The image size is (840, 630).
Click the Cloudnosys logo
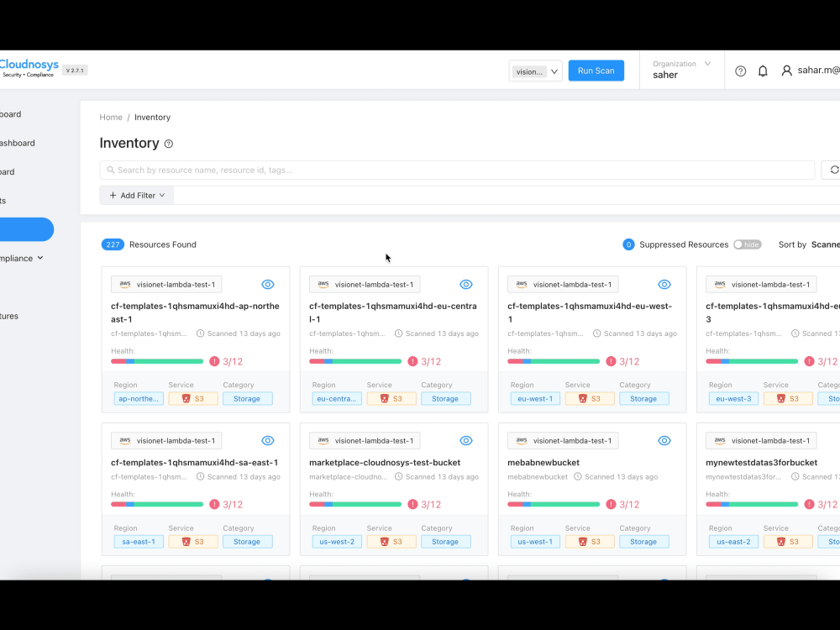pos(28,65)
